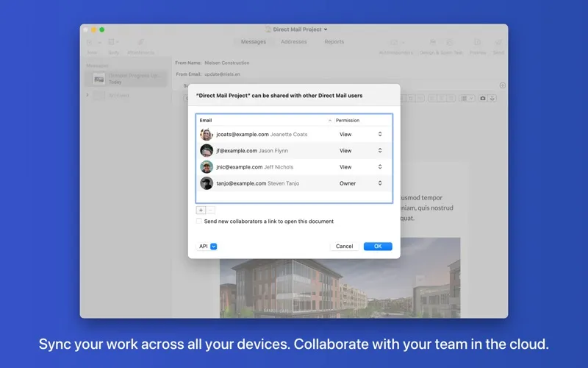Enable Send new collaborators a link checkbox
Screen dimensions: 588x368
click(x=199, y=222)
